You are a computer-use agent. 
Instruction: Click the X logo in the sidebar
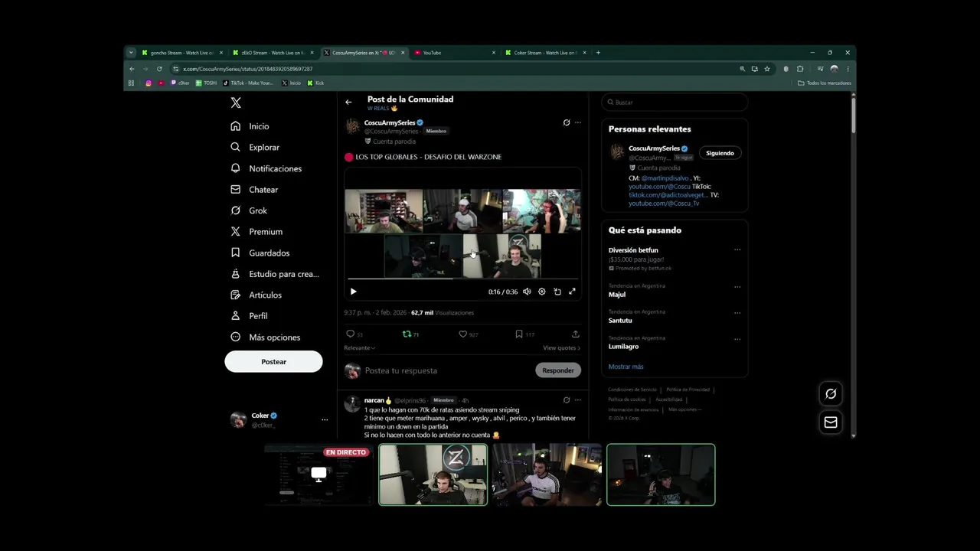(236, 103)
